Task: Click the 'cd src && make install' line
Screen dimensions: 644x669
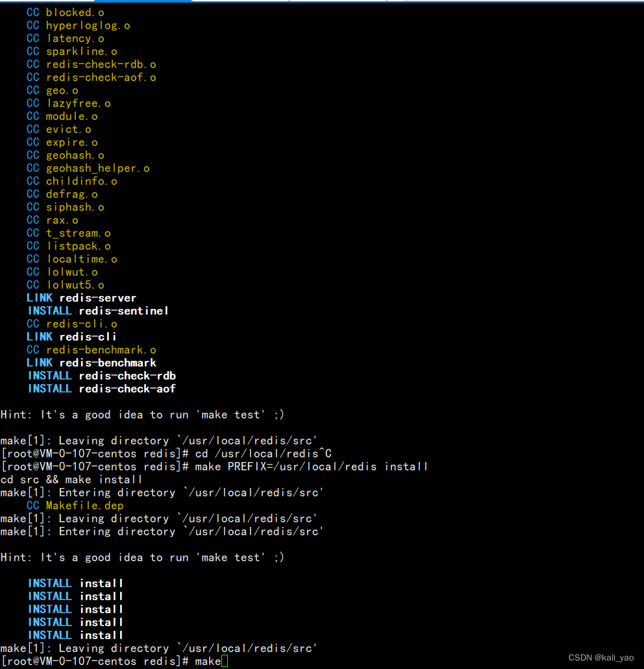Action: click(71, 480)
